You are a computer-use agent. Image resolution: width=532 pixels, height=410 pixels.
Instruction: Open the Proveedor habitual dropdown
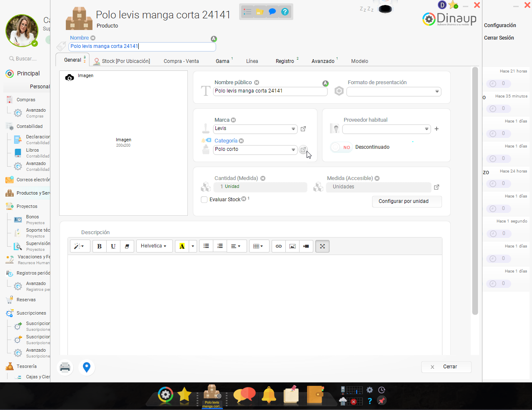point(386,129)
